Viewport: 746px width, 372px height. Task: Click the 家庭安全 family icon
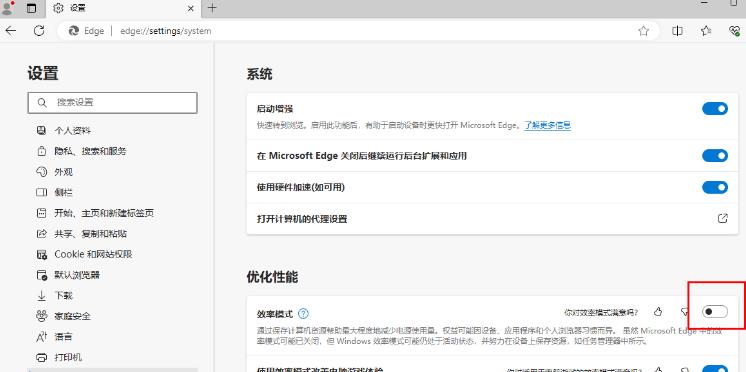[41, 316]
